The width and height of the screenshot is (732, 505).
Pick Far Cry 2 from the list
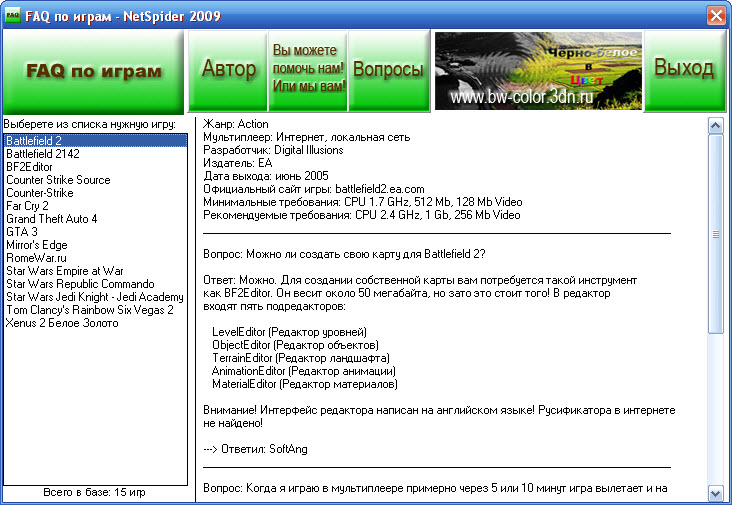pos(28,206)
